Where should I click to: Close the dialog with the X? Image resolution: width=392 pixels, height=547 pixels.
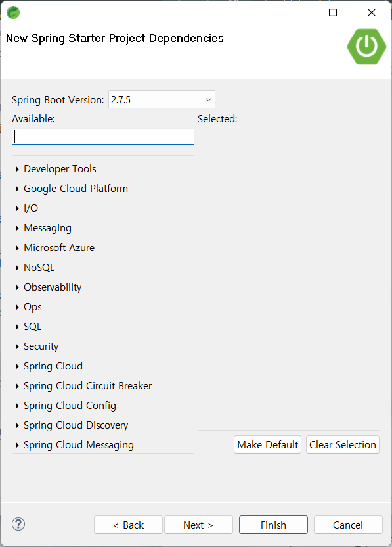click(x=372, y=12)
